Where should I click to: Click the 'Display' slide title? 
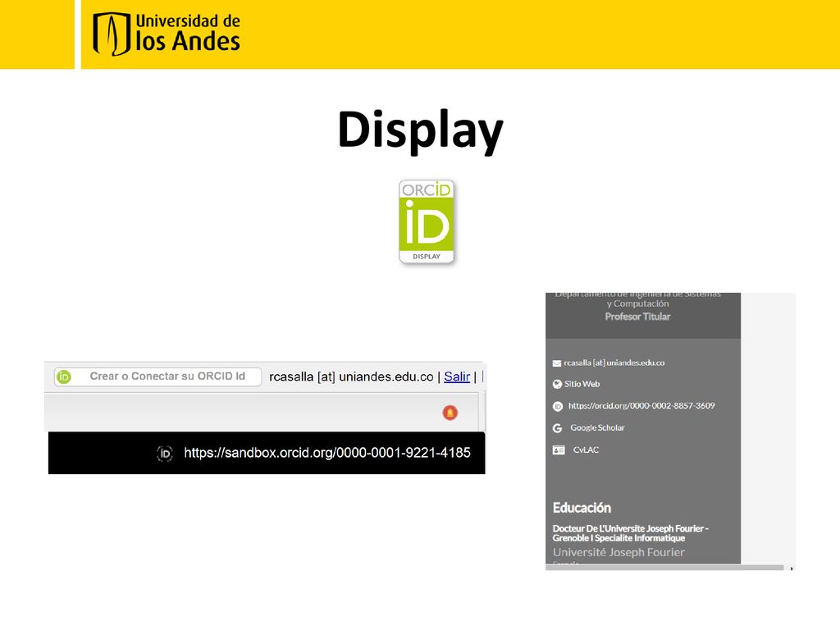pyautogui.click(x=421, y=130)
